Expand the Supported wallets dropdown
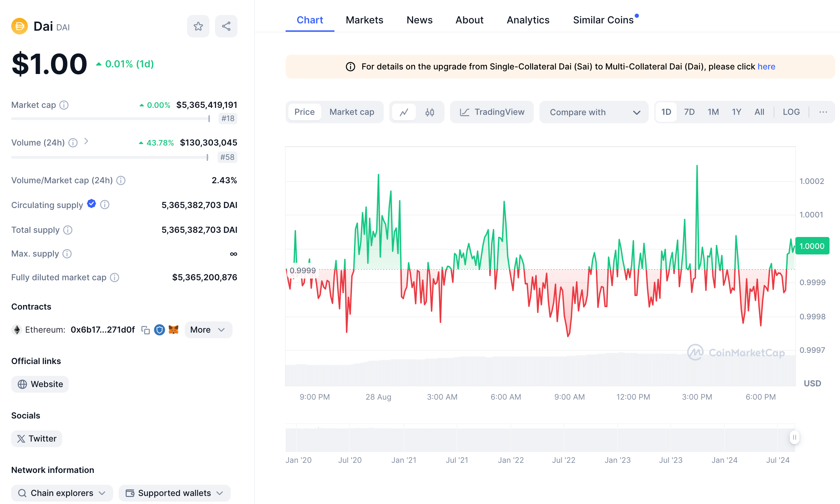This screenshot has height=504, width=840. coord(175,493)
